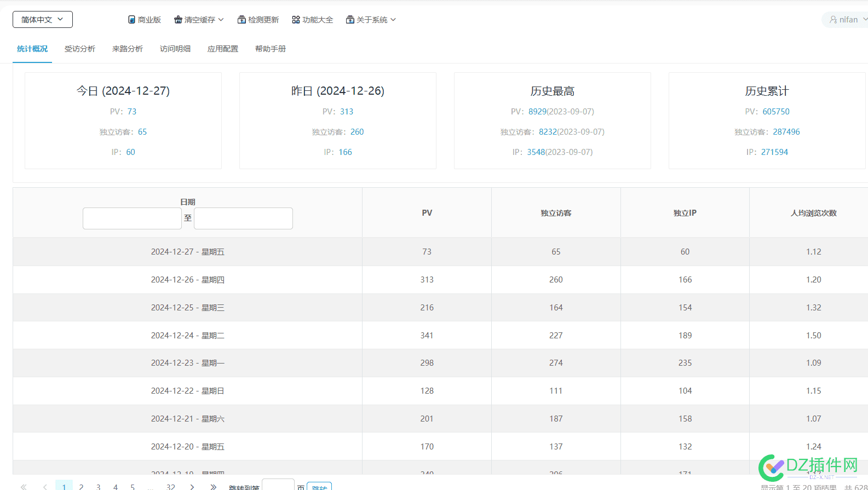Click 独立IP cell 158 for 2024-12-21
The width and height of the screenshot is (868, 490).
click(x=685, y=419)
